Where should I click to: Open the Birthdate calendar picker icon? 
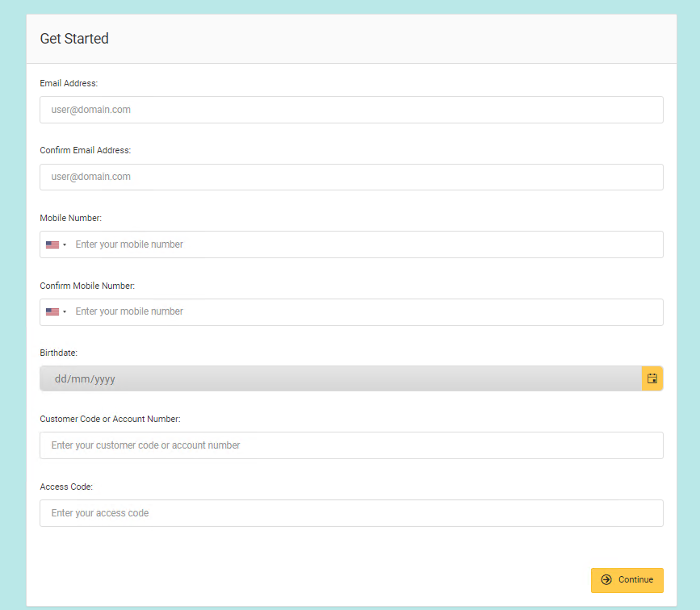tap(652, 378)
